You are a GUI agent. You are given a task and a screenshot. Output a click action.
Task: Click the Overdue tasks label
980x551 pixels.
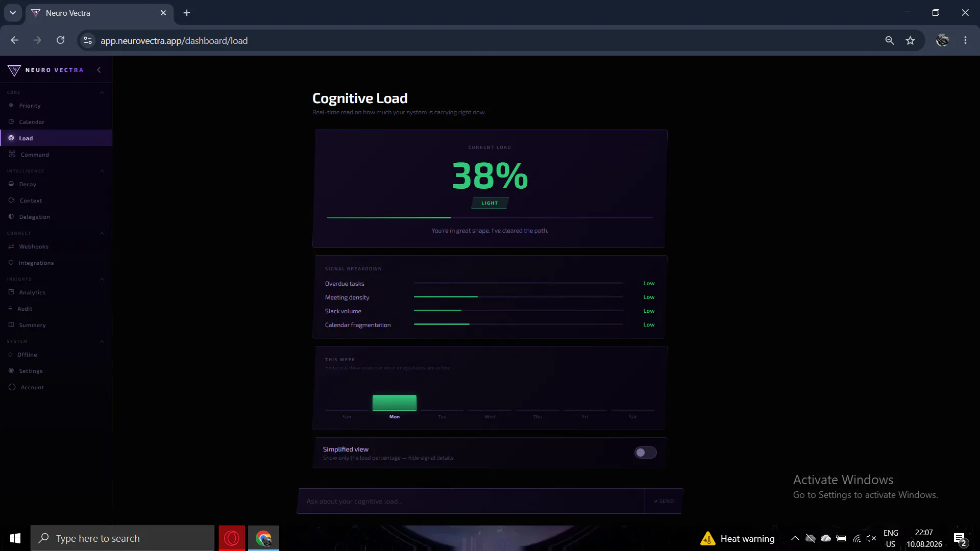point(345,284)
